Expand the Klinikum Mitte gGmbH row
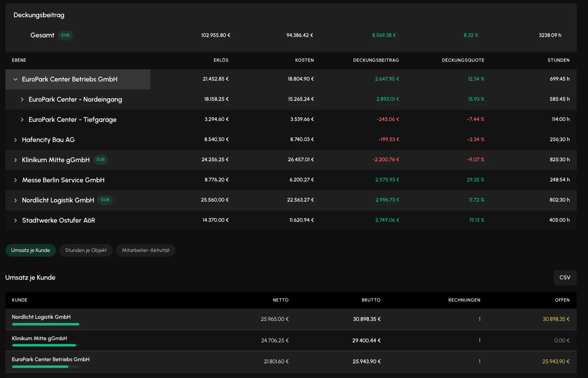Image resolution: width=588 pixels, height=378 pixels. [x=15, y=160]
